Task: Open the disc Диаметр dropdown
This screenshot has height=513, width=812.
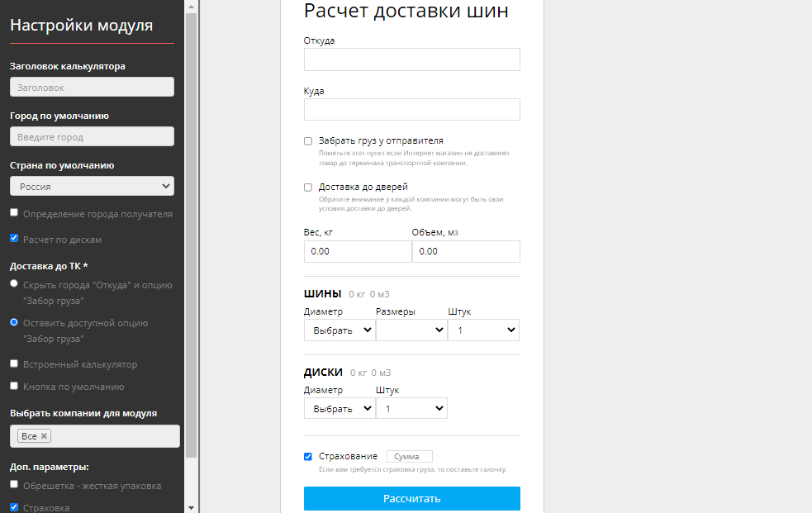Action: click(x=339, y=407)
